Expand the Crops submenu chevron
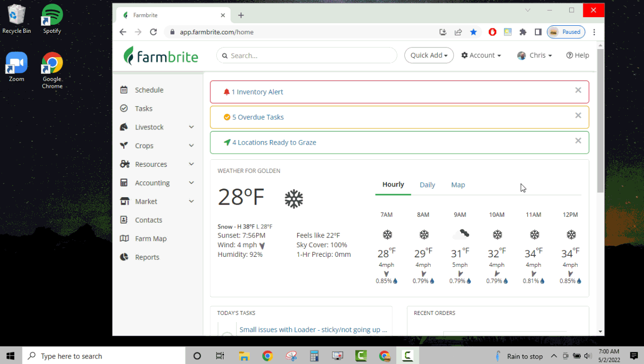 191,146
